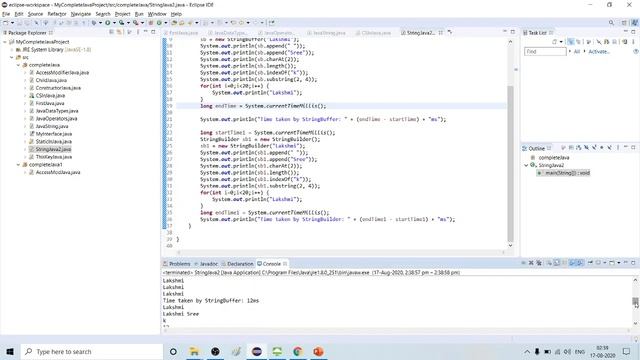The image size is (640, 360).
Task: Maximize the Outline view
Action: (633, 148)
